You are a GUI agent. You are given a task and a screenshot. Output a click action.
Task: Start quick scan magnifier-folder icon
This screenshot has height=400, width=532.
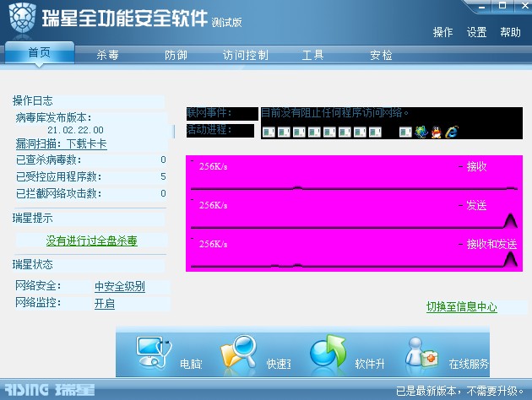tap(238, 351)
